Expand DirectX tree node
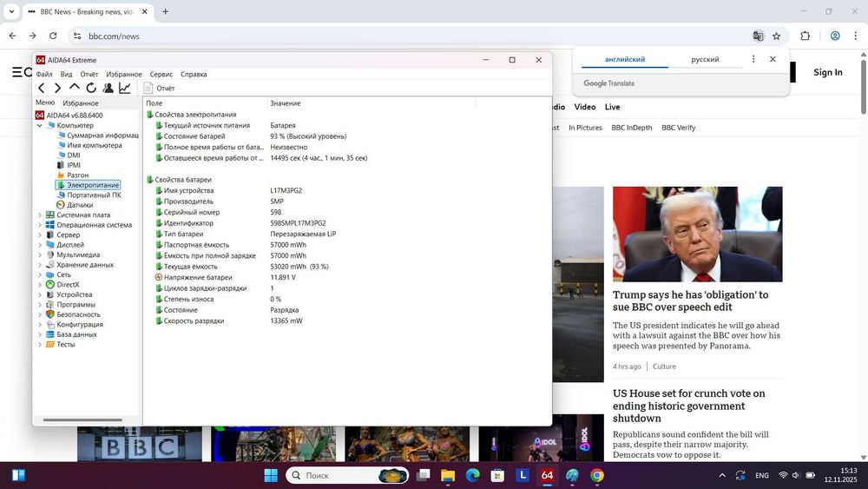 pos(40,285)
